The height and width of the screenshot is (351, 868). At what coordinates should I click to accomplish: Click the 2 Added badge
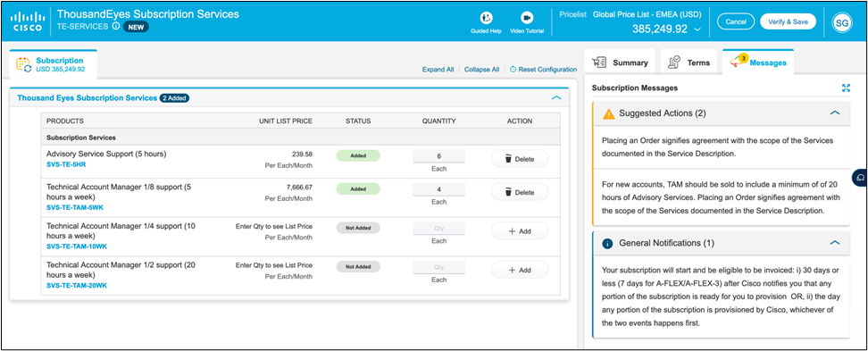point(175,98)
